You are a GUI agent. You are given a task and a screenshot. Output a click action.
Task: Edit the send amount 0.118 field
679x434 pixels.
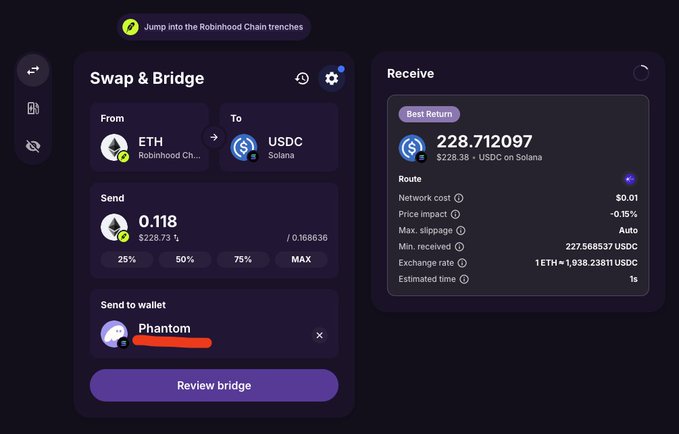(158, 221)
